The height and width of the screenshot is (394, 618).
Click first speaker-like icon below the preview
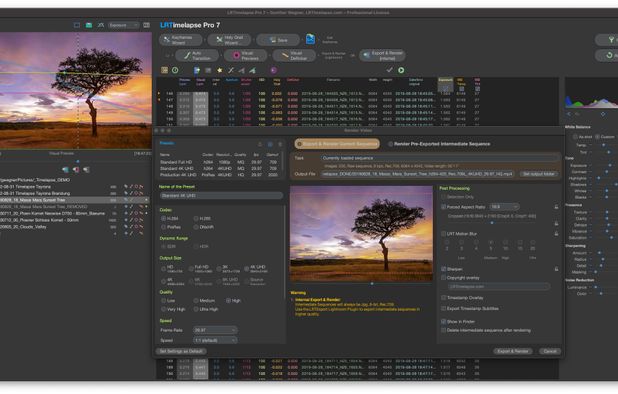click(x=65, y=169)
